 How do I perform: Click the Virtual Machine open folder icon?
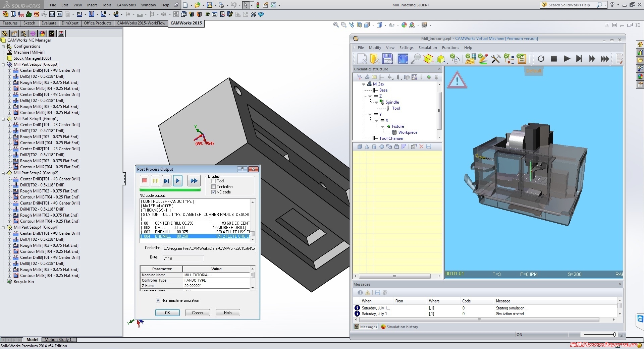point(375,59)
